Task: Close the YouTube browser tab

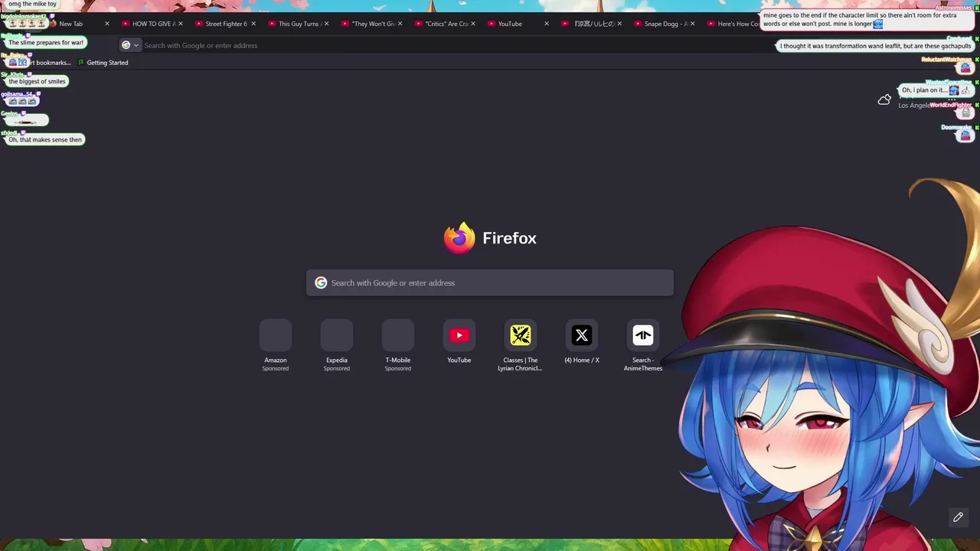Action: (546, 24)
